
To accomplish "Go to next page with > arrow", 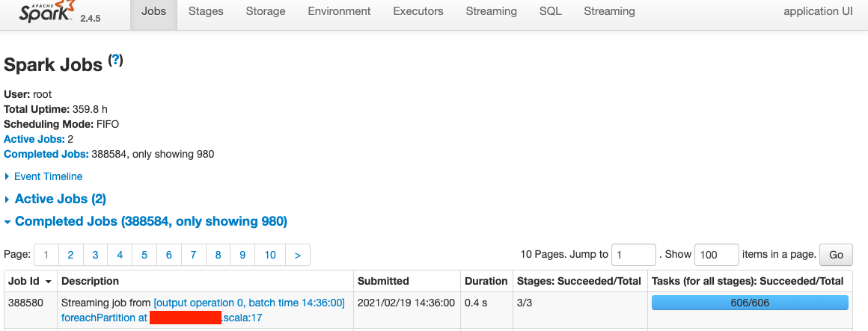I will [x=297, y=255].
